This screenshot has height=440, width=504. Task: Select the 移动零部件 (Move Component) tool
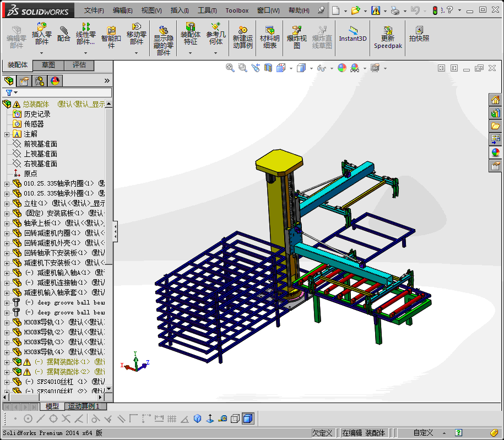(x=136, y=34)
